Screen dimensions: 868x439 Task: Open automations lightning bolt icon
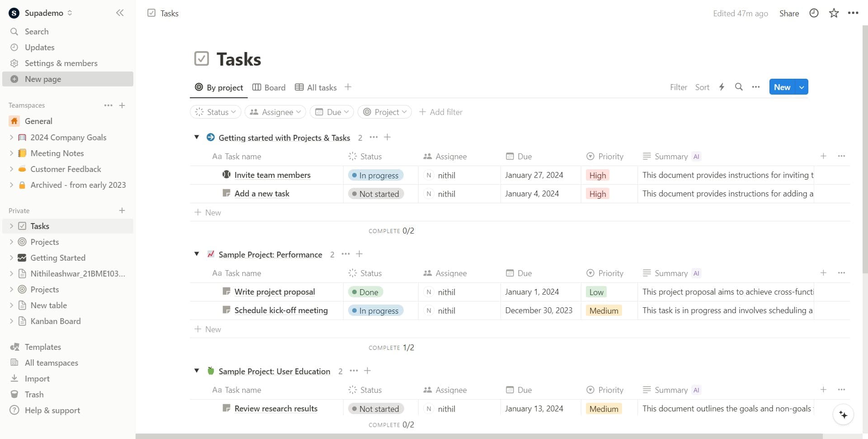722,87
